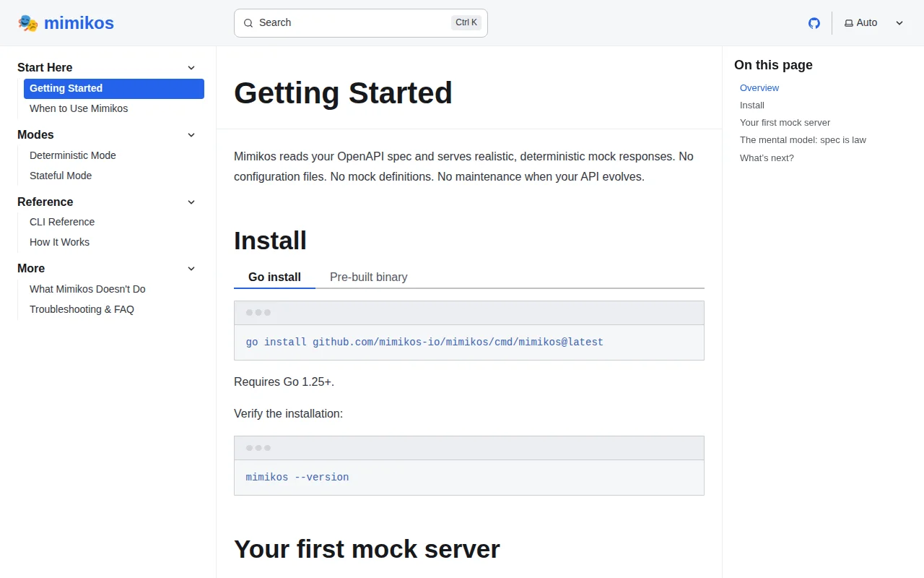This screenshot has width=924, height=578.
Task: Click the Search input field
Action: (361, 23)
